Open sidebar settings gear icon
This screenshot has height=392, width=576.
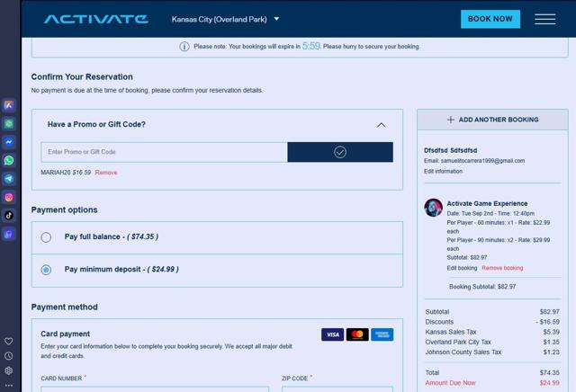click(x=9, y=370)
